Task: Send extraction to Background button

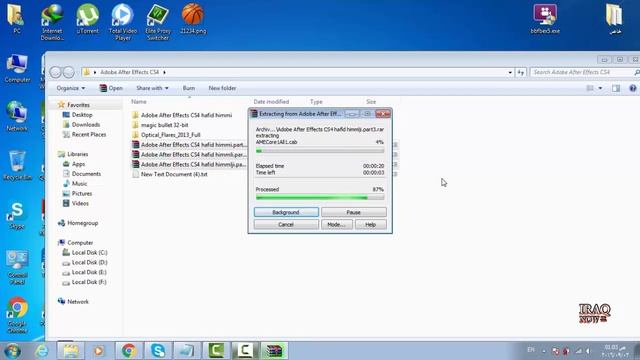Action: click(x=286, y=212)
